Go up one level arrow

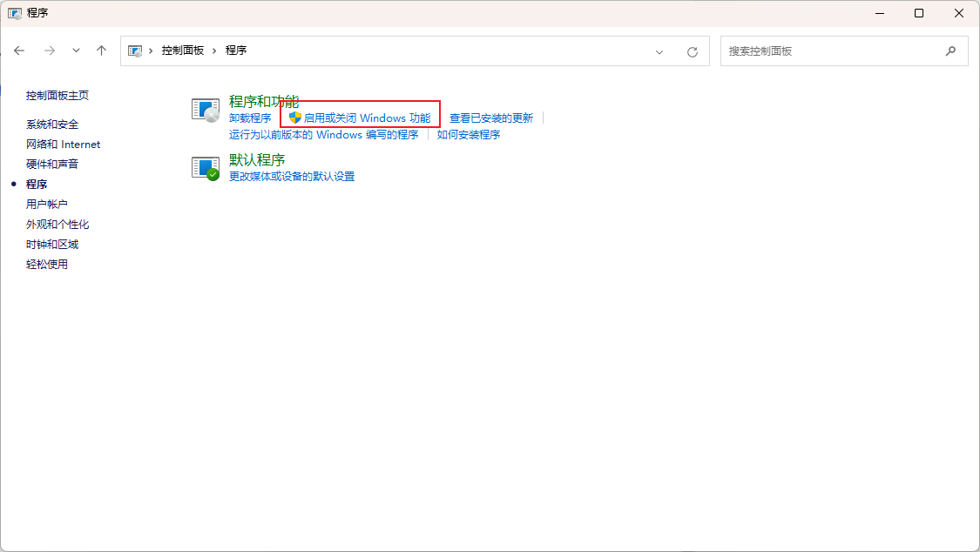click(x=101, y=50)
